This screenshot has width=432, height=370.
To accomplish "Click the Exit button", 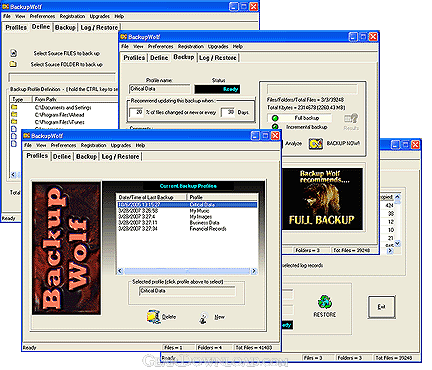I will point(382,307).
